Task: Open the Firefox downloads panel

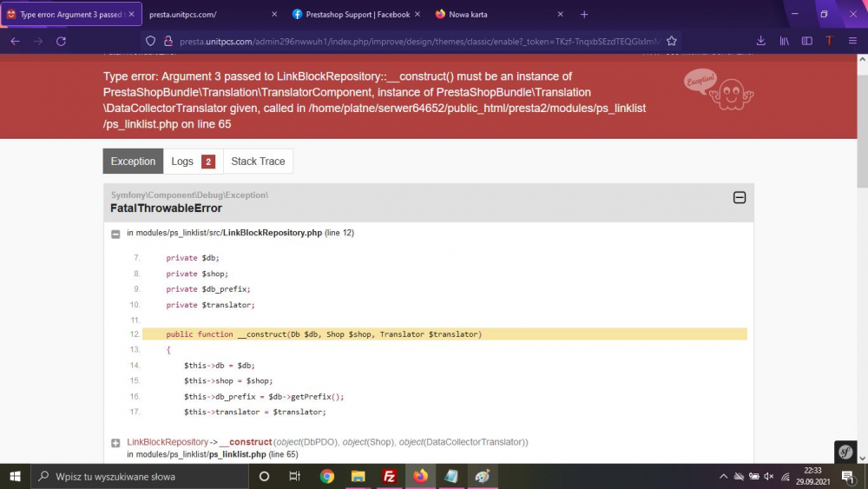Action: pos(761,41)
